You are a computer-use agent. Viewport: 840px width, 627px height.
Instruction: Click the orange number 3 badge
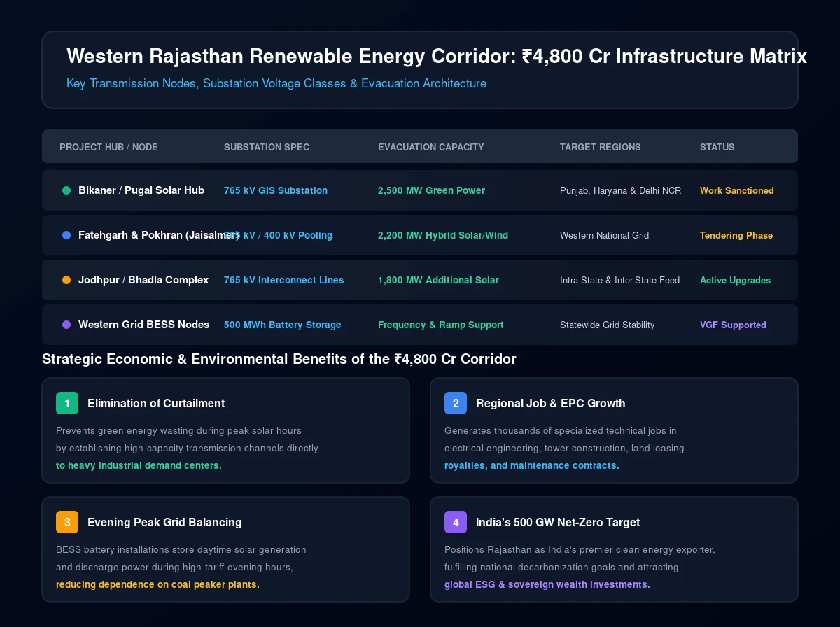[x=67, y=522]
